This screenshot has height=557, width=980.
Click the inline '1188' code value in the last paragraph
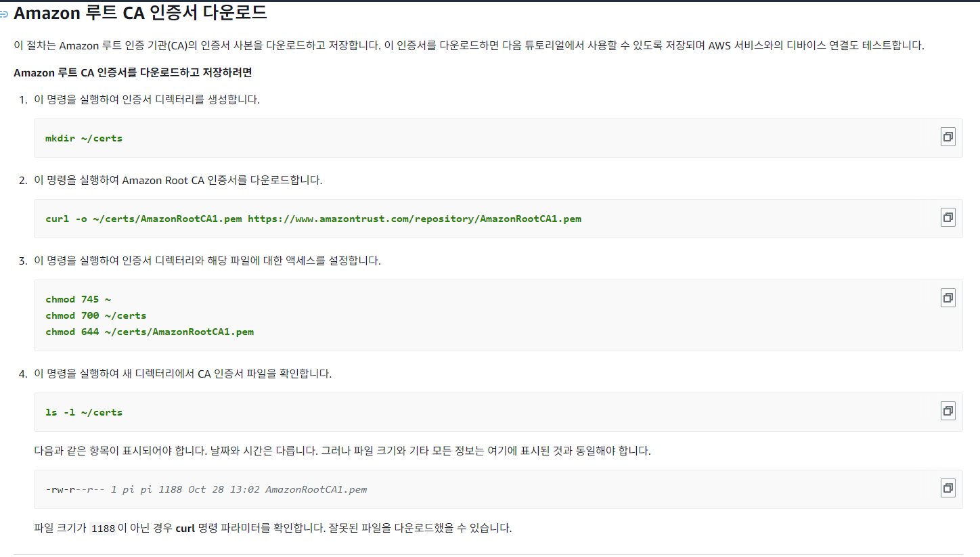(103, 529)
